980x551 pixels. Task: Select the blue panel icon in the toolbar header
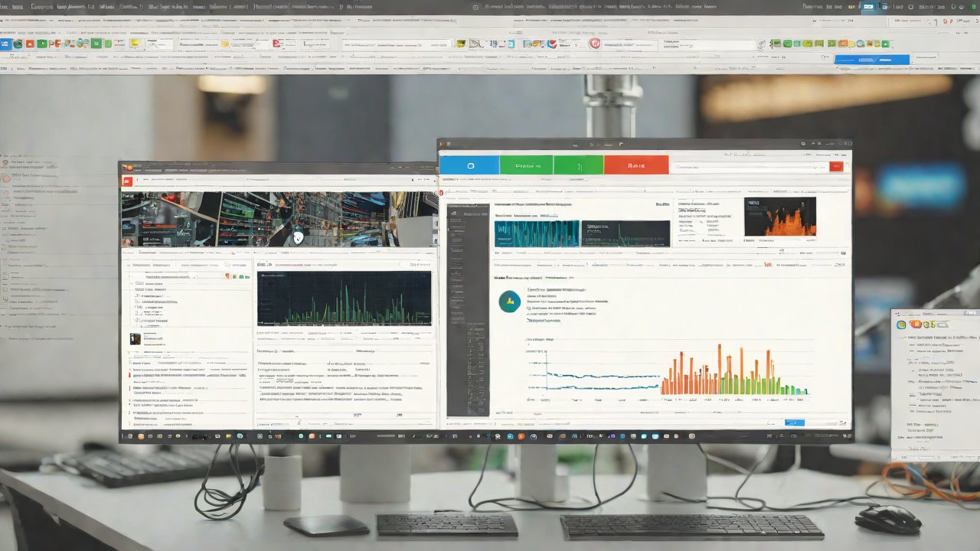tap(6, 44)
